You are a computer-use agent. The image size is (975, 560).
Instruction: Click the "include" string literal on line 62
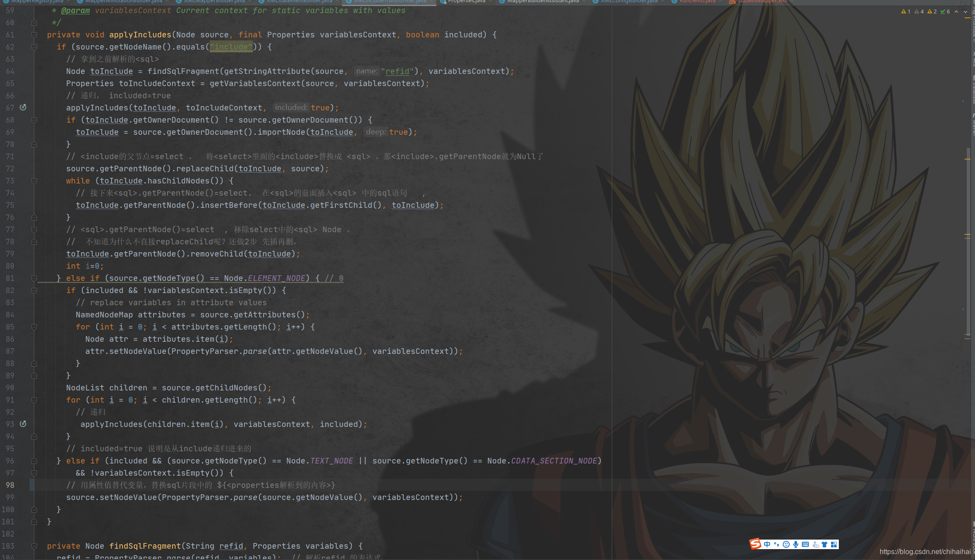point(231,47)
